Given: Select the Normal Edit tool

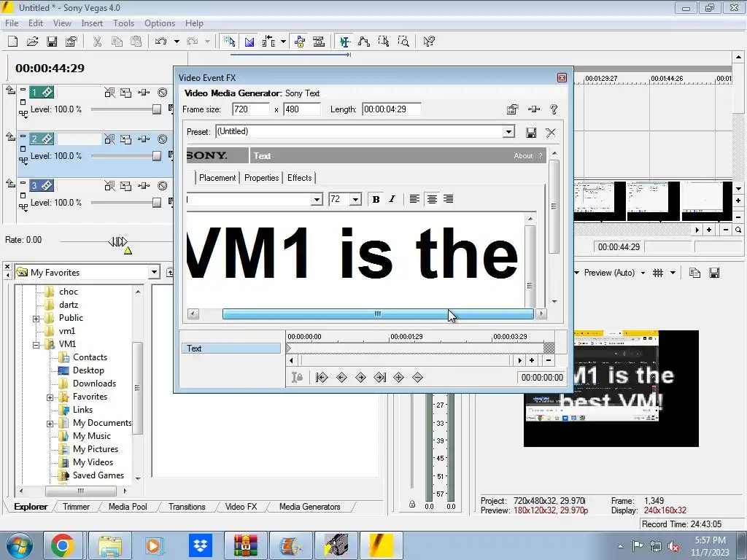Looking at the screenshot, I should click(345, 42).
